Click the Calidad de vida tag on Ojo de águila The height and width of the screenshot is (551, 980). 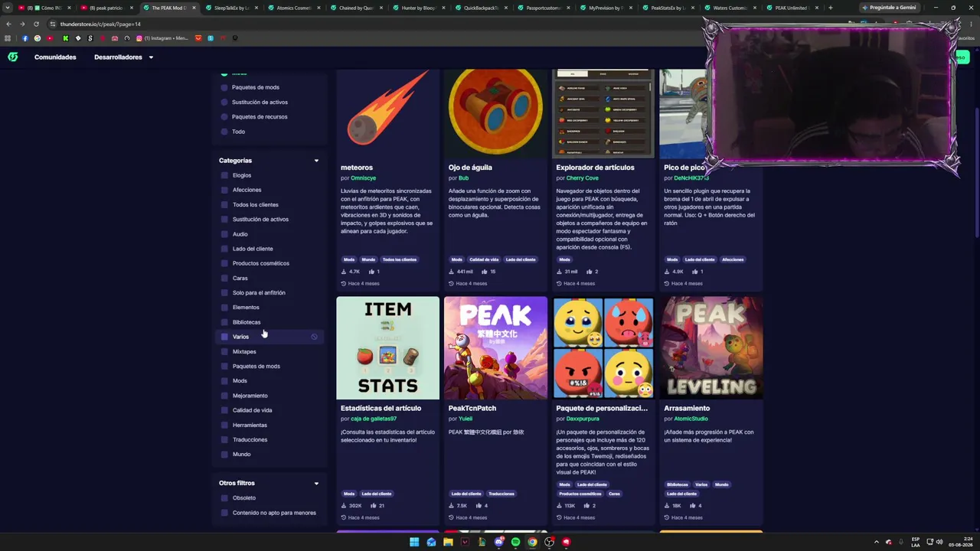pyautogui.click(x=484, y=259)
